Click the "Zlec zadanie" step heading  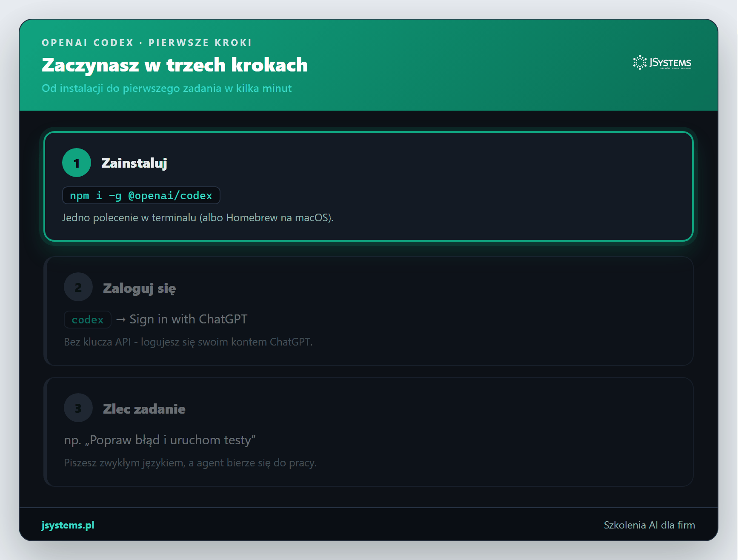pos(144,409)
